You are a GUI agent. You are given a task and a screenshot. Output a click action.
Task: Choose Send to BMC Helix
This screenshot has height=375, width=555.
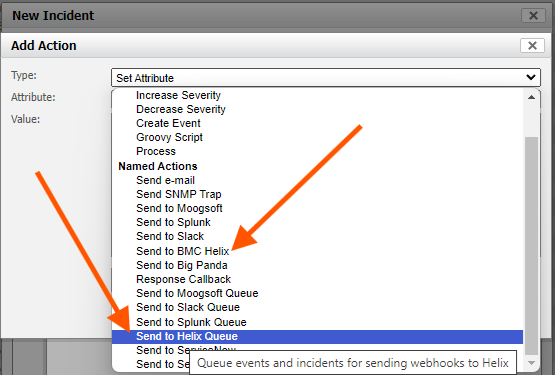pyautogui.click(x=183, y=251)
